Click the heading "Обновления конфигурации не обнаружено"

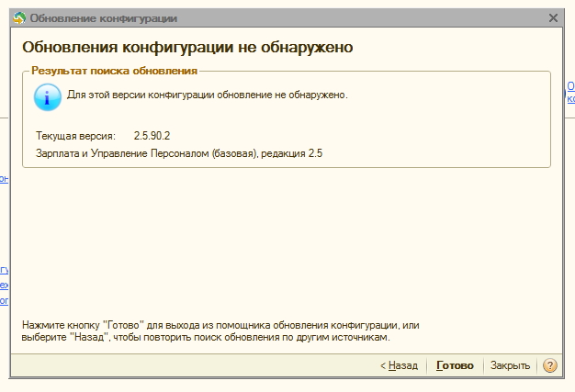[187, 47]
